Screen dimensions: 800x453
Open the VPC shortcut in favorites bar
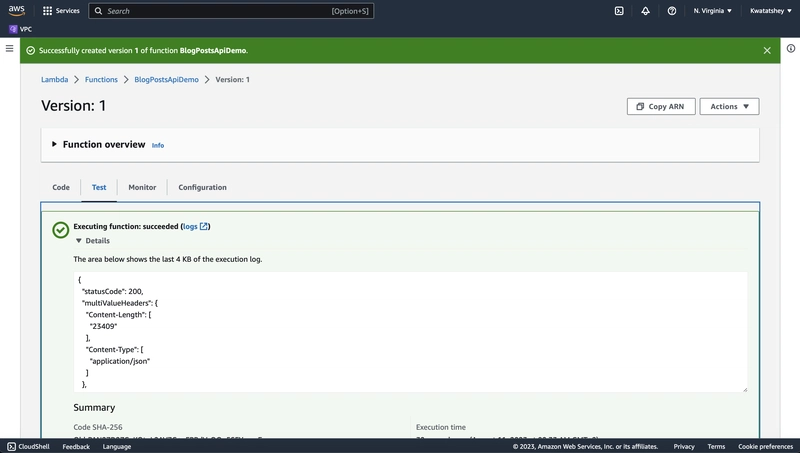pos(20,29)
